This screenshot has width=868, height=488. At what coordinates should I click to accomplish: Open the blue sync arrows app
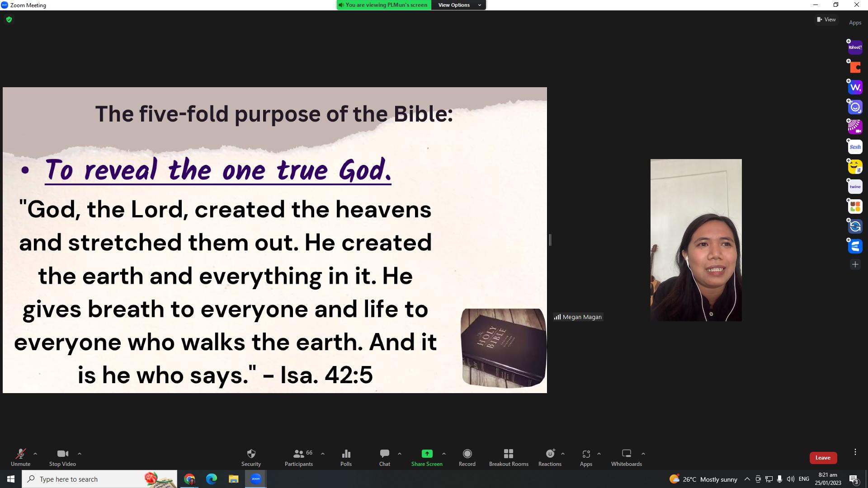point(855,226)
